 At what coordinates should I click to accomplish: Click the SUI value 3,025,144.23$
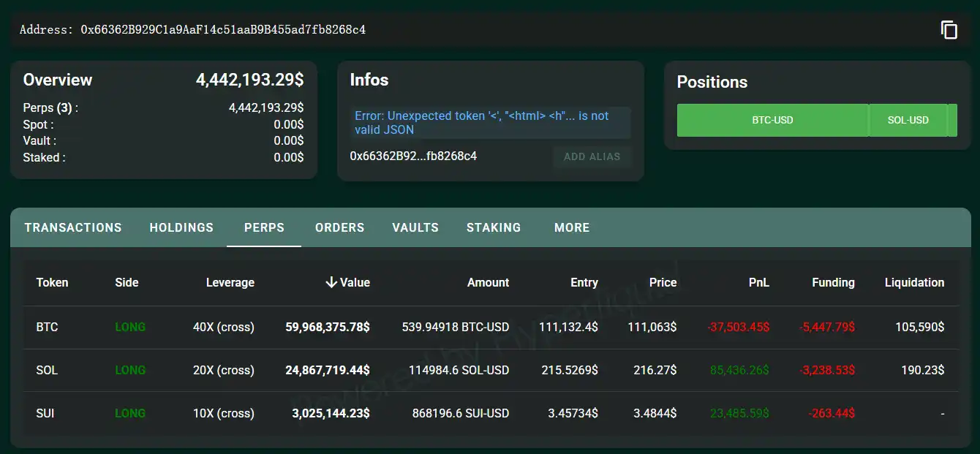pyautogui.click(x=331, y=413)
